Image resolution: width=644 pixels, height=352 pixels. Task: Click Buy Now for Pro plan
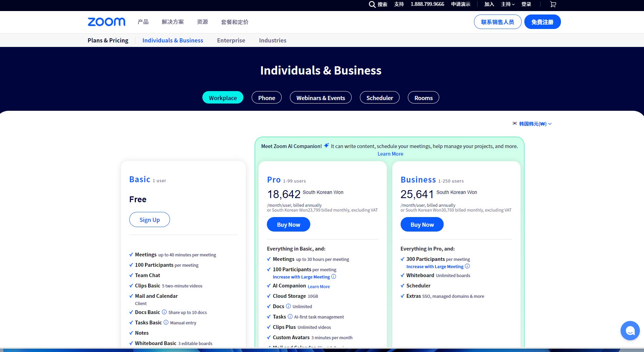[288, 224]
